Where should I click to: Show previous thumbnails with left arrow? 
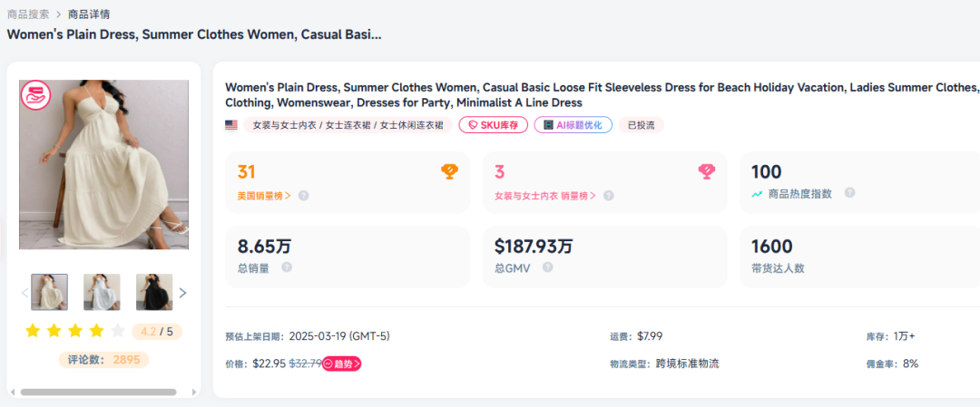[25, 293]
